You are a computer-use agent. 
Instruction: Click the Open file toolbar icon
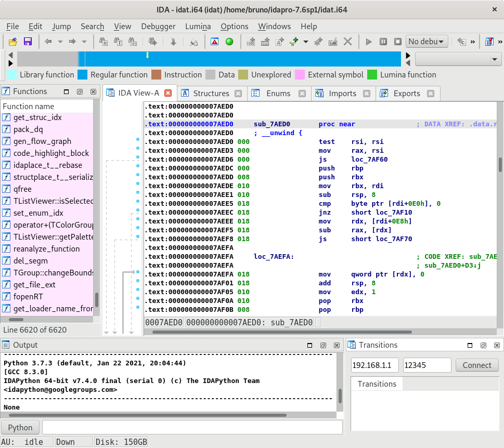[x=13, y=42]
